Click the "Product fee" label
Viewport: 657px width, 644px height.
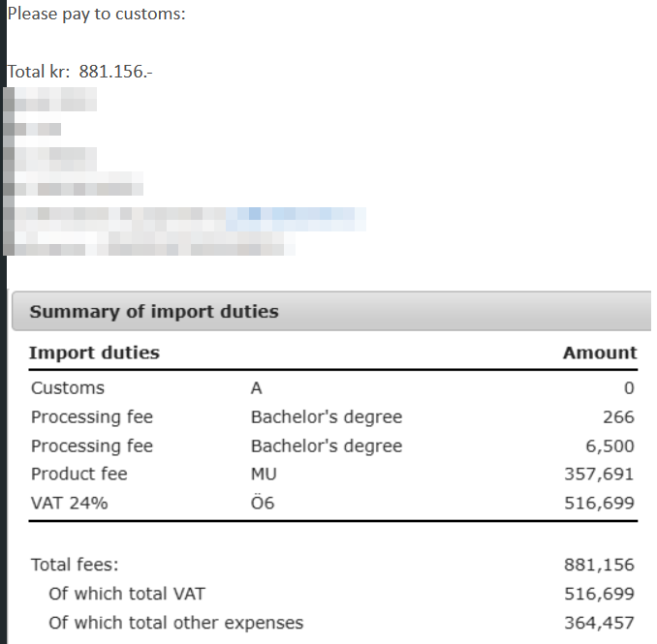[x=78, y=475]
